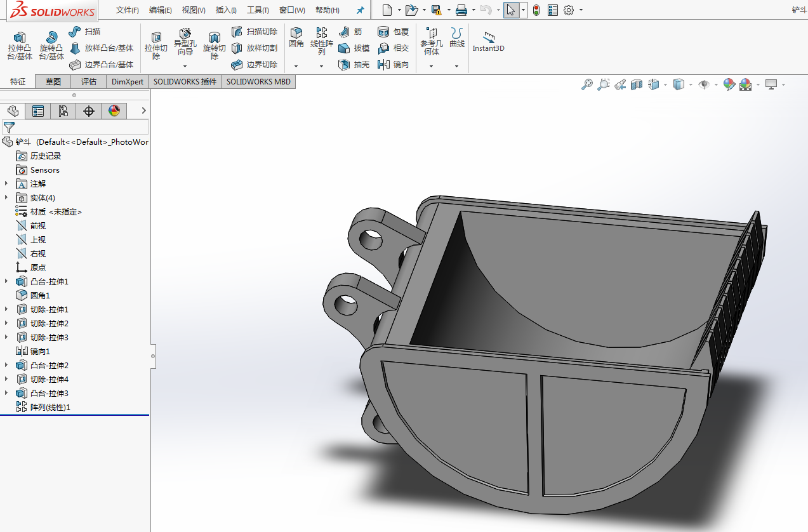Activate the 拉伸切除 extruded cut tool
This screenshot has height=532, width=808.
point(156,46)
